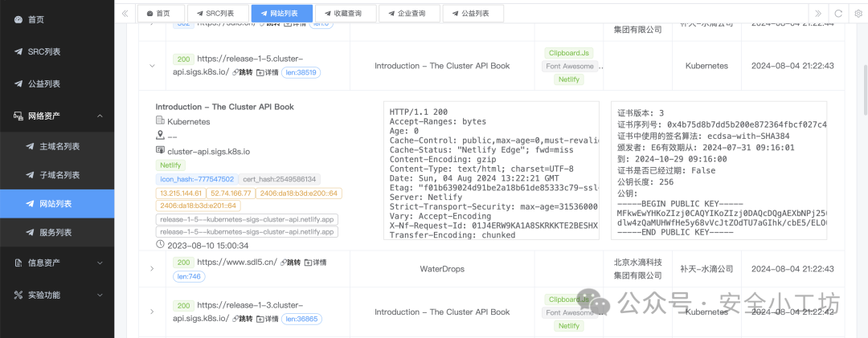Screen dimensions: 868x338
Task: Click Netlify tag in the release-1-3 row
Action: [x=568, y=326]
